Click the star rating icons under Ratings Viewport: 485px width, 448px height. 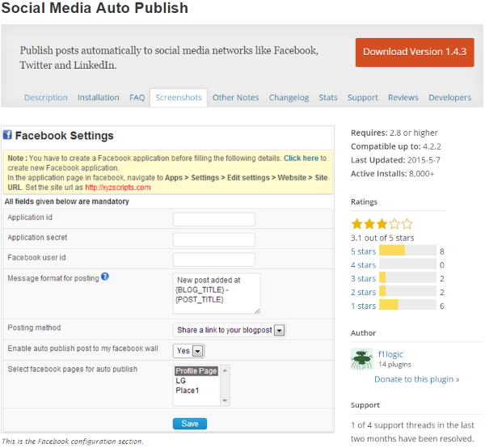(382, 224)
